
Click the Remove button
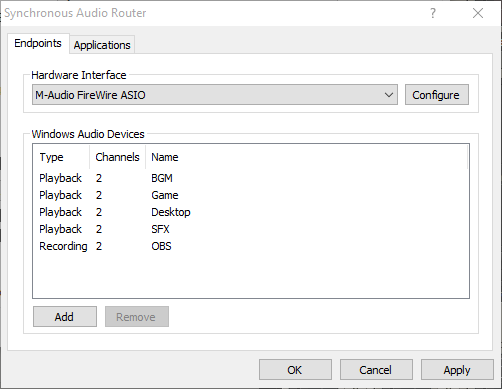(x=137, y=317)
